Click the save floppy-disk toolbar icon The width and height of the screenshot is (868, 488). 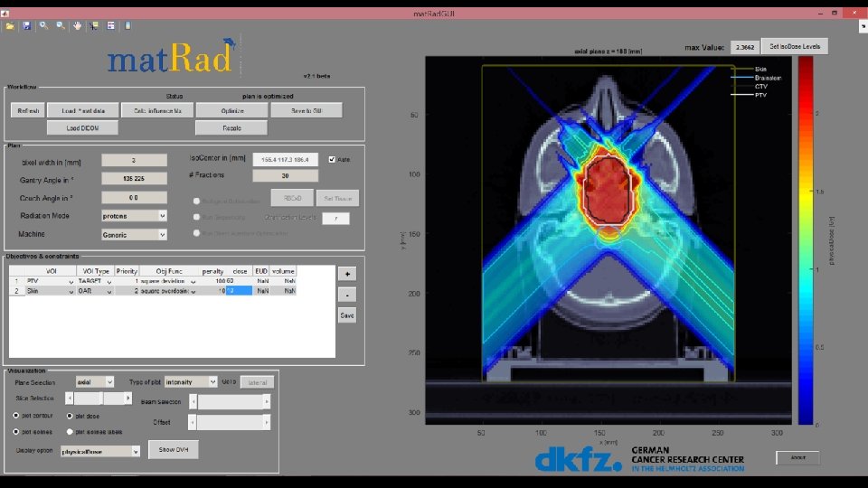[26, 26]
